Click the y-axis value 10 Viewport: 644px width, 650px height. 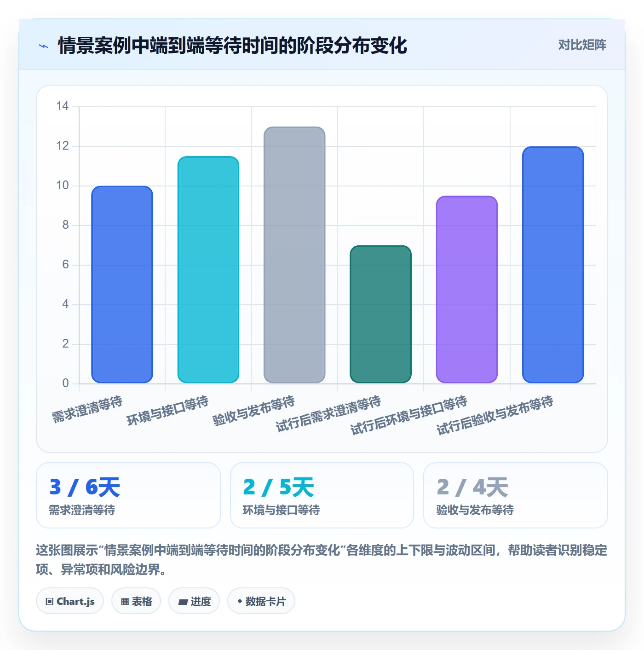[63, 186]
